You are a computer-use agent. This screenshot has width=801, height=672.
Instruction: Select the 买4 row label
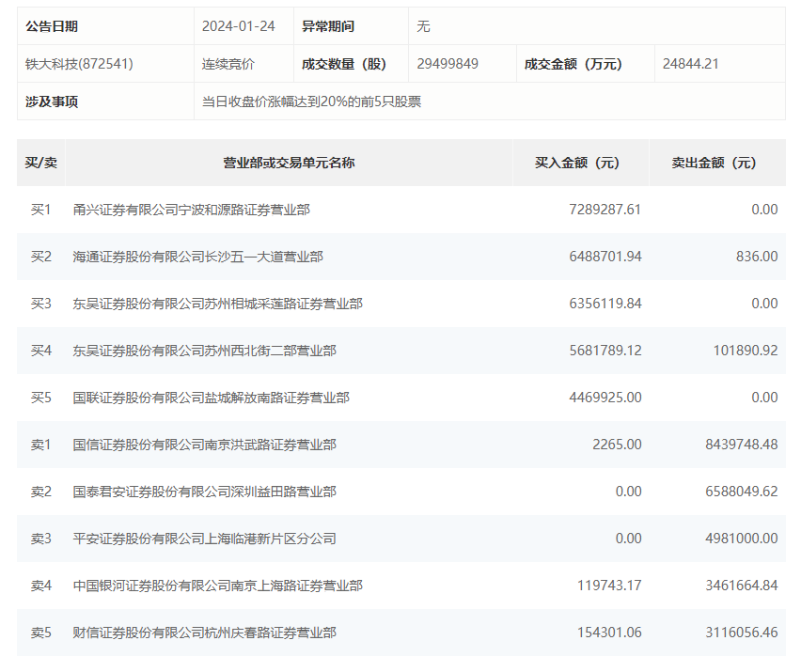point(40,351)
